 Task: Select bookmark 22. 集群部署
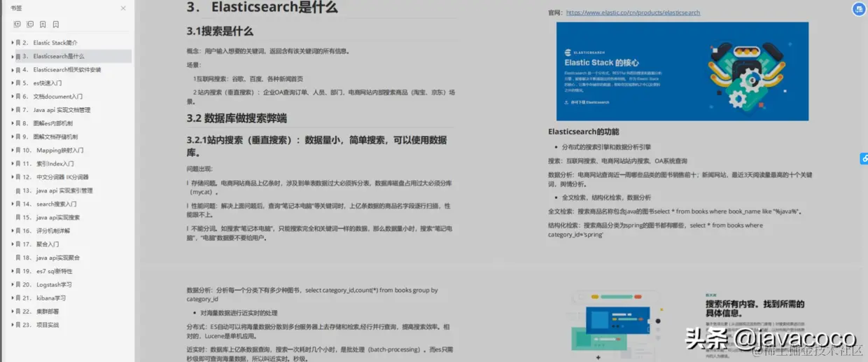(41, 312)
